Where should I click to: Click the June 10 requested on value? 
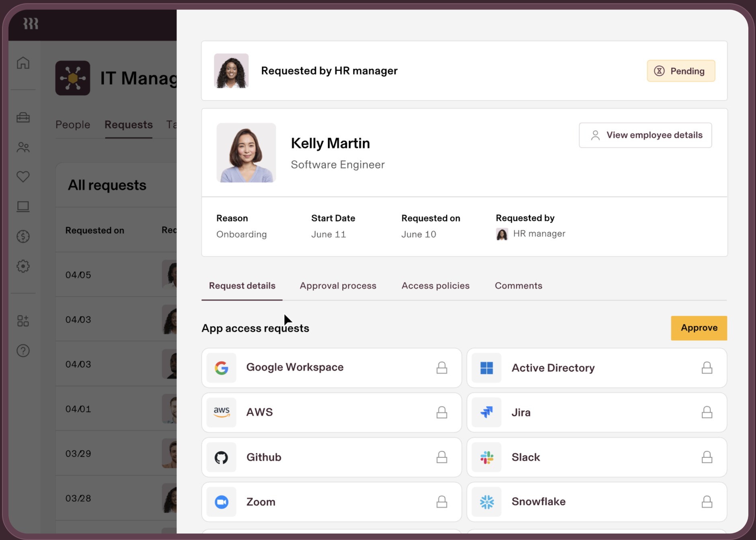pyautogui.click(x=419, y=234)
